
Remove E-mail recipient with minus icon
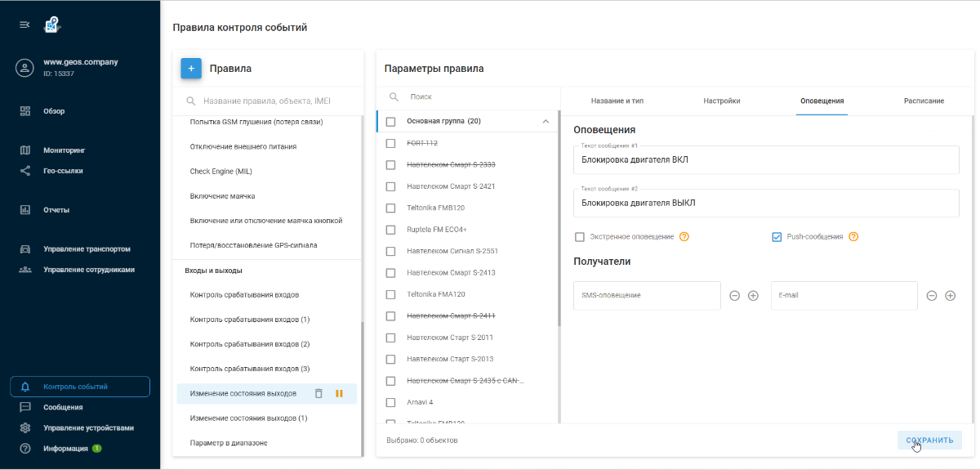[932, 296]
